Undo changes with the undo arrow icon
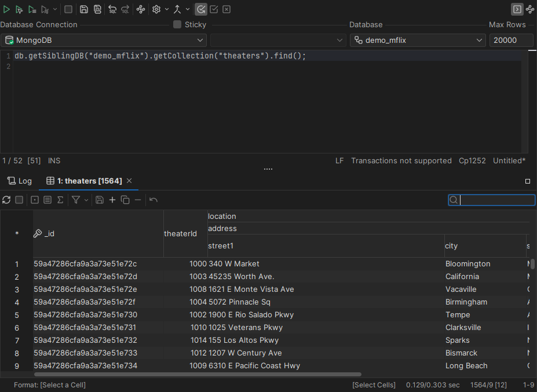The image size is (537, 392). pyautogui.click(x=154, y=200)
